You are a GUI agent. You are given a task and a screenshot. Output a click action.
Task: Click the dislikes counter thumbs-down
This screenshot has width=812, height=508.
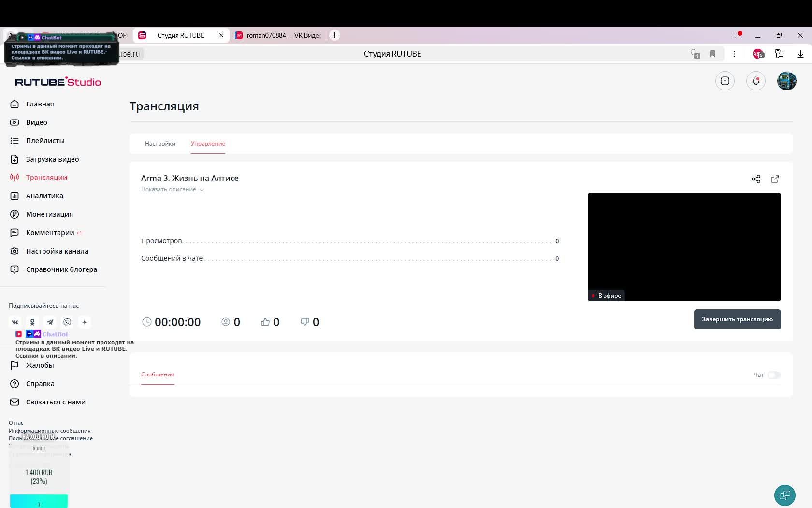point(310,322)
